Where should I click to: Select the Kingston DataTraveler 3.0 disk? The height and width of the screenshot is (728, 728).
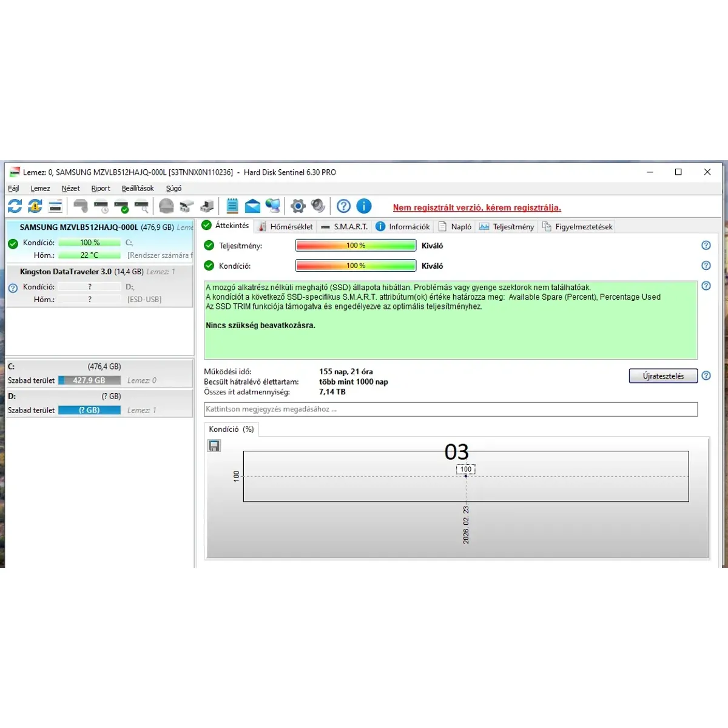click(x=66, y=272)
